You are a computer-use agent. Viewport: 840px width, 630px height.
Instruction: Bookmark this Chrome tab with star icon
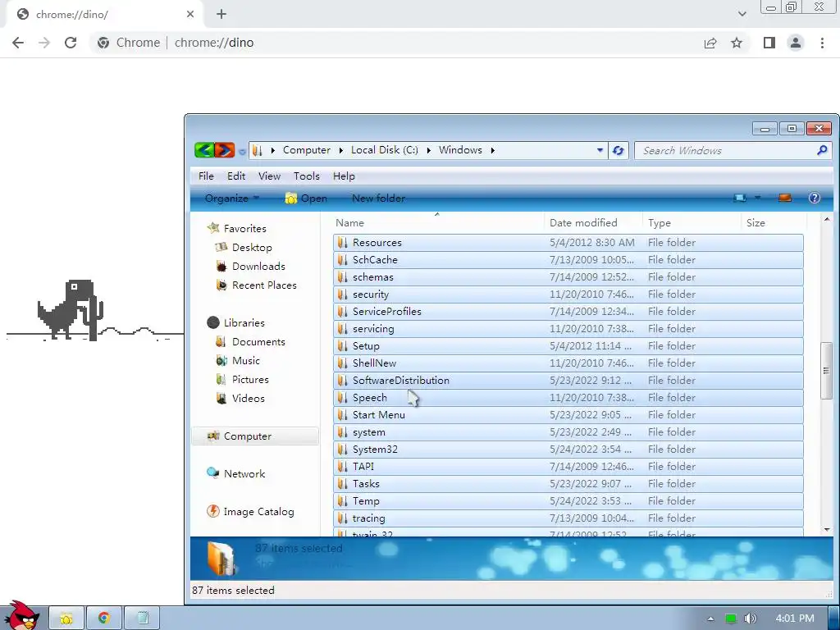pos(737,43)
